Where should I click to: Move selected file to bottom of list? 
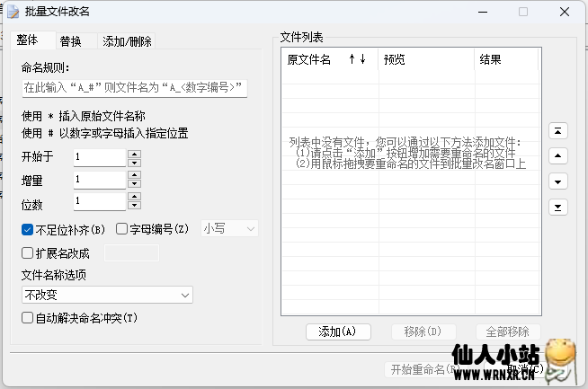pyautogui.click(x=558, y=208)
